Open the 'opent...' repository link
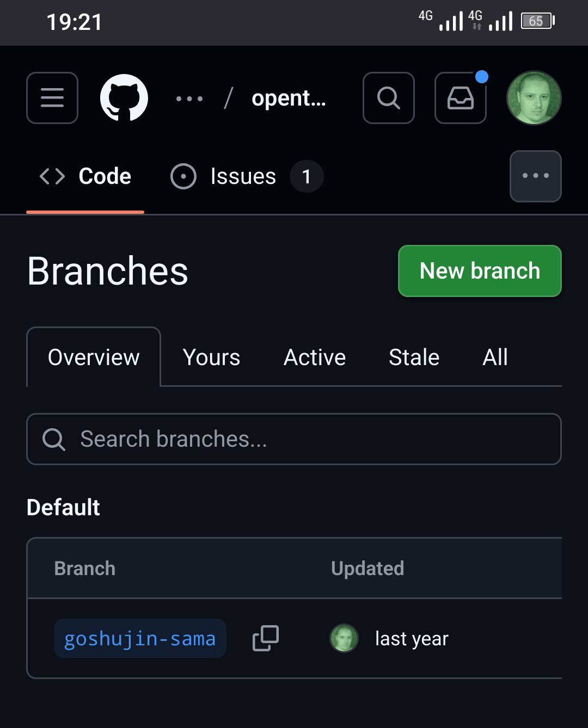The image size is (588, 728). [289, 98]
